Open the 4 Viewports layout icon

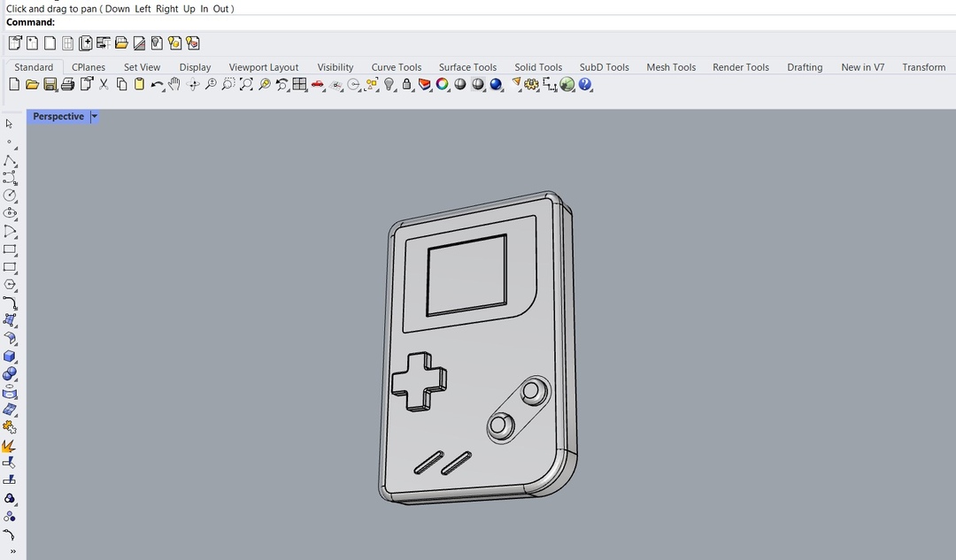(299, 85)
